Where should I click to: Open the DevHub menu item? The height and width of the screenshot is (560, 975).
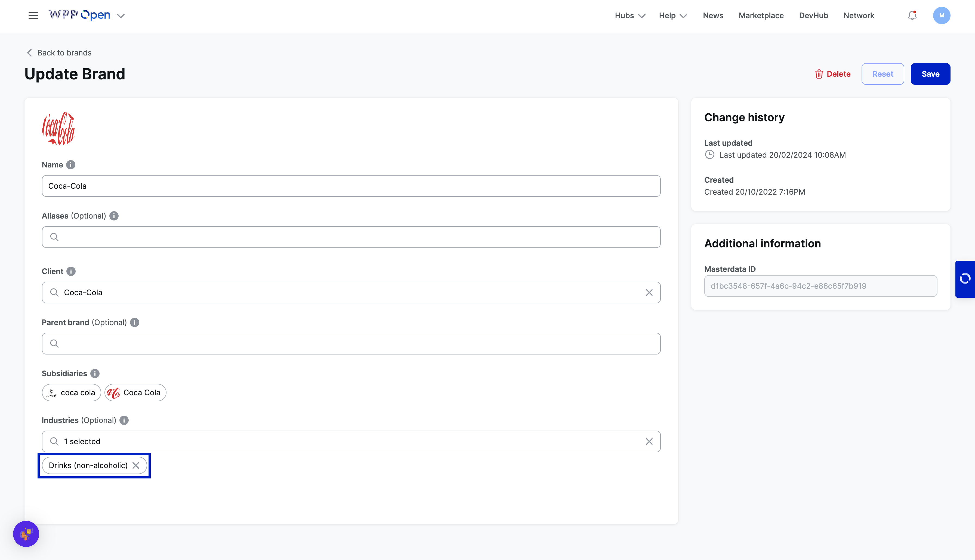tap(813, 15)
